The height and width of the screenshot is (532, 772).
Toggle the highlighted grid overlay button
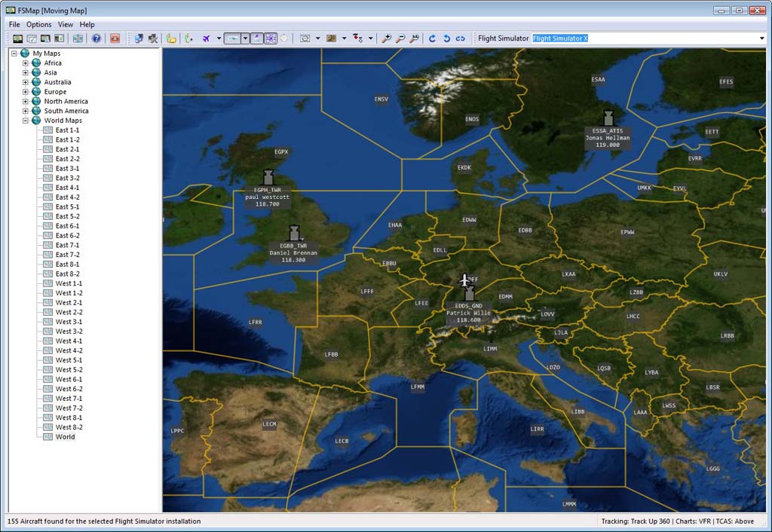270,38
